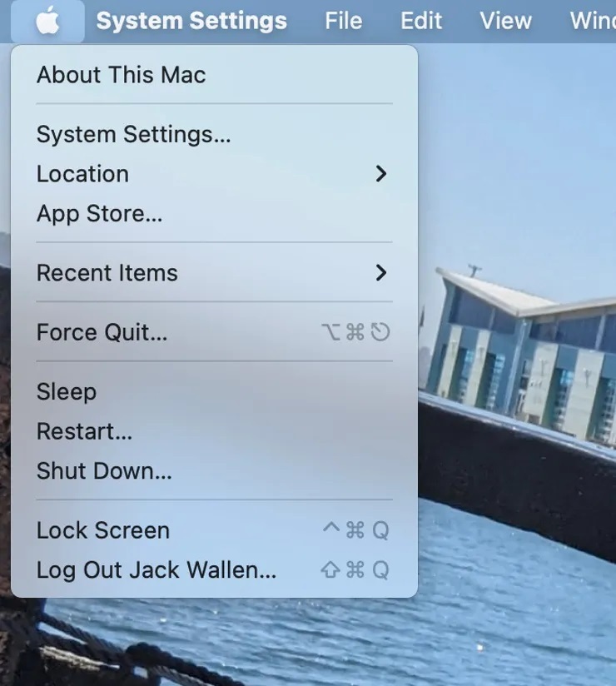616x686 pixels.
Task: Choose System Settings… from Apple menu
Action: [215, 134]
